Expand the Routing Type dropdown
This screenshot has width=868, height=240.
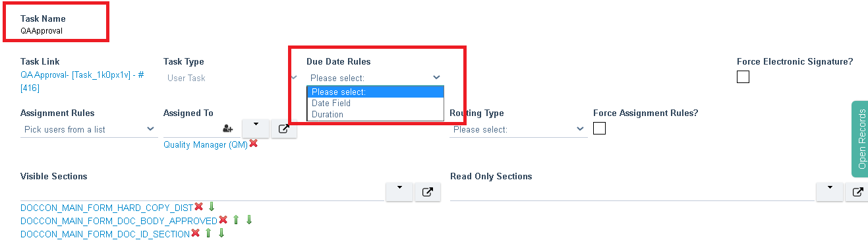tap(518, 129)
